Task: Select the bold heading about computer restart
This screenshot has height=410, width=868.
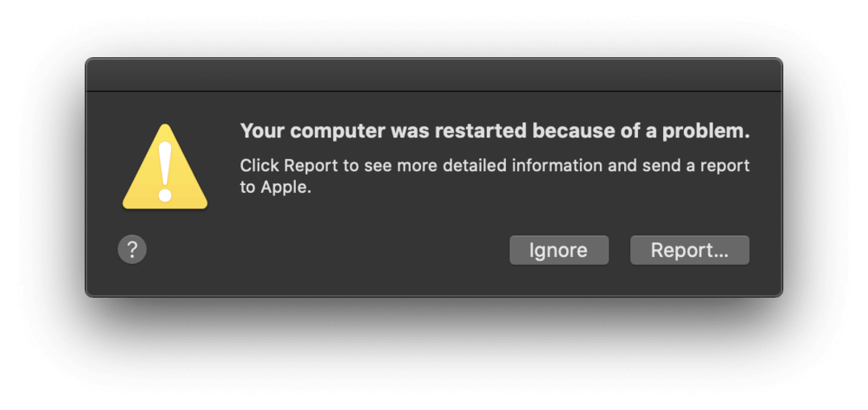Action: click(x=495, y=132)
